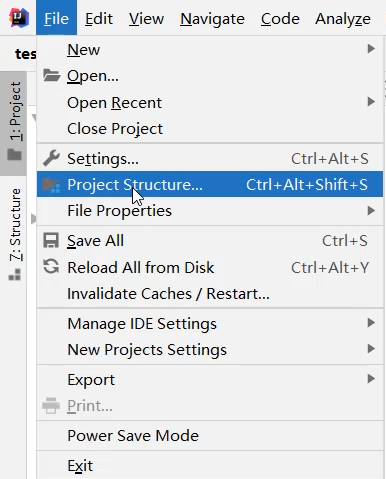
Task: Click the IntelliJ IDEA logo icon
Action: (19, 18)
